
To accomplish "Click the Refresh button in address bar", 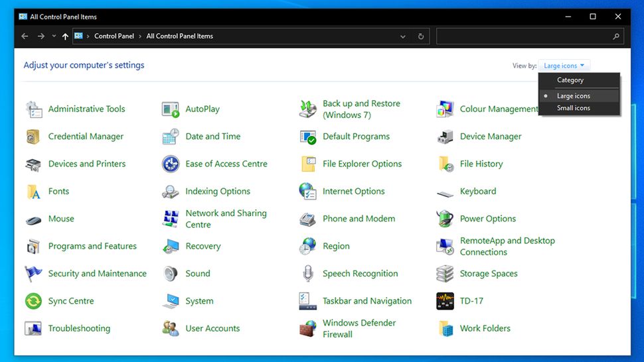I will coord(421,36).
